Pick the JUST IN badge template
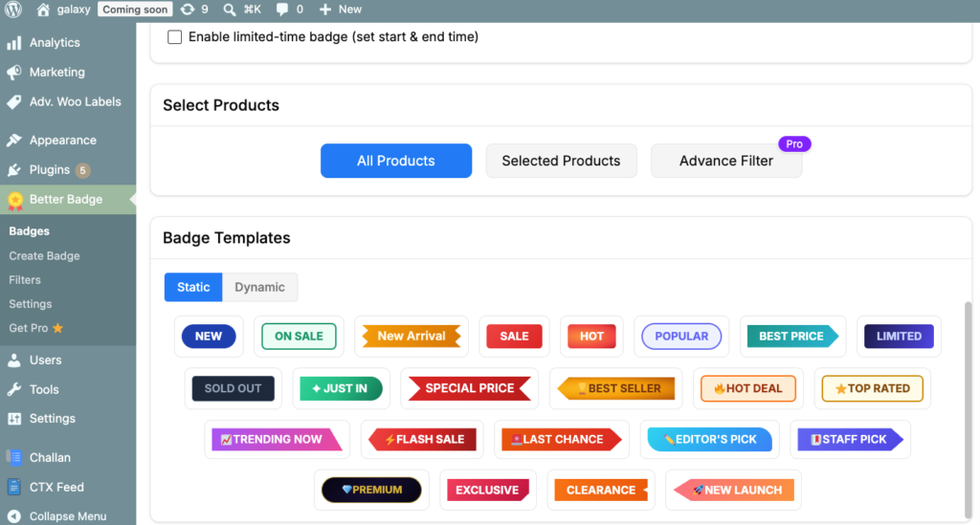The height and width of the screenshot is (525, 980). 342,388
